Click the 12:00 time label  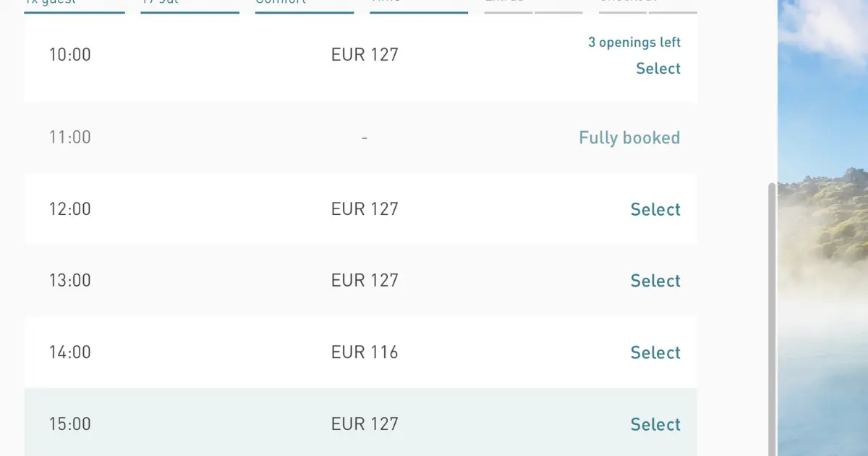click(70, 209)
